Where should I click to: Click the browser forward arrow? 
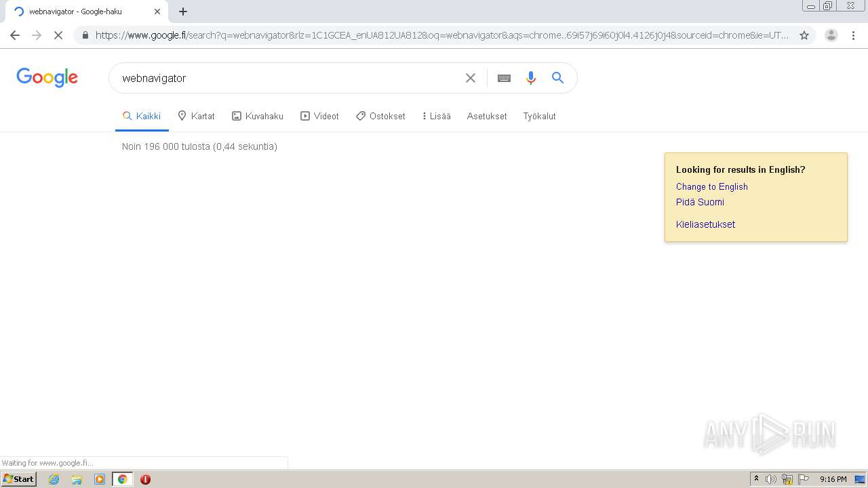37,35
